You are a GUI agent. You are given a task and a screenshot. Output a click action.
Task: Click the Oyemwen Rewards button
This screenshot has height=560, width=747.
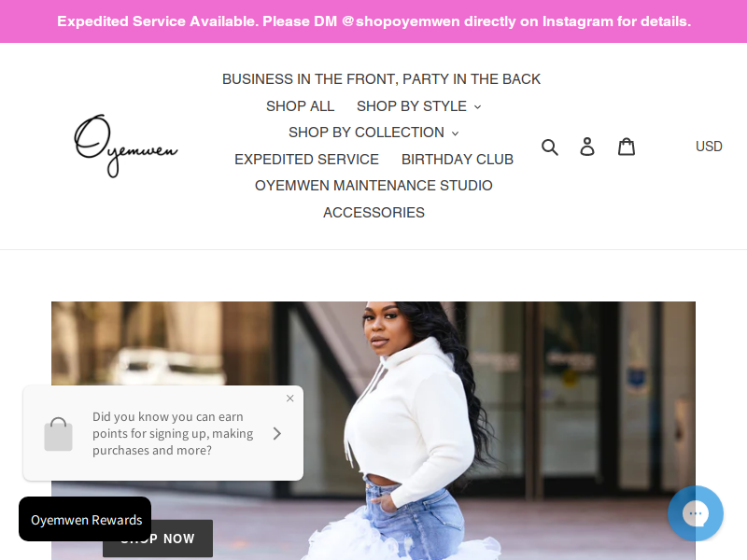[x=85, y=519]
